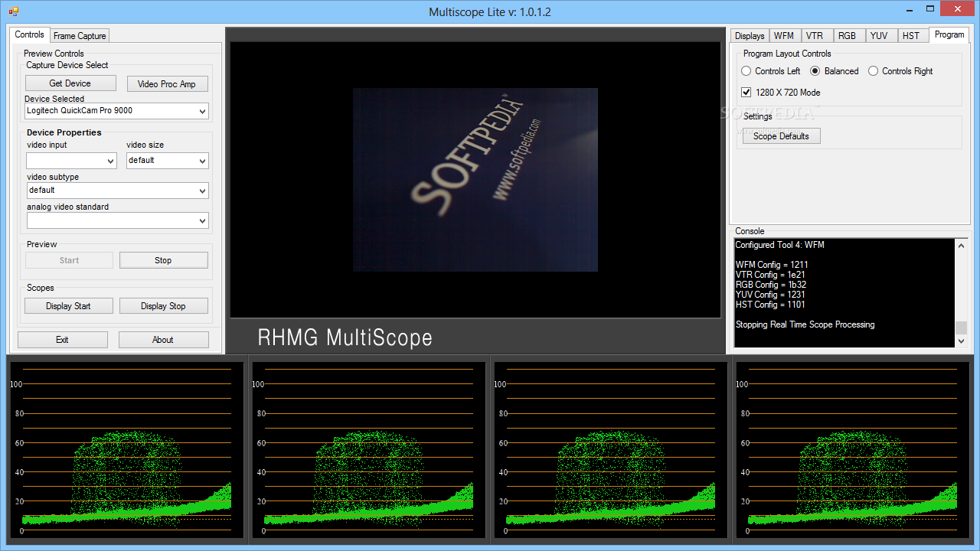The width and height of the screenshot is (980, 551).
Task: Open the video input dropdown
Action: [x=70, y=161]
